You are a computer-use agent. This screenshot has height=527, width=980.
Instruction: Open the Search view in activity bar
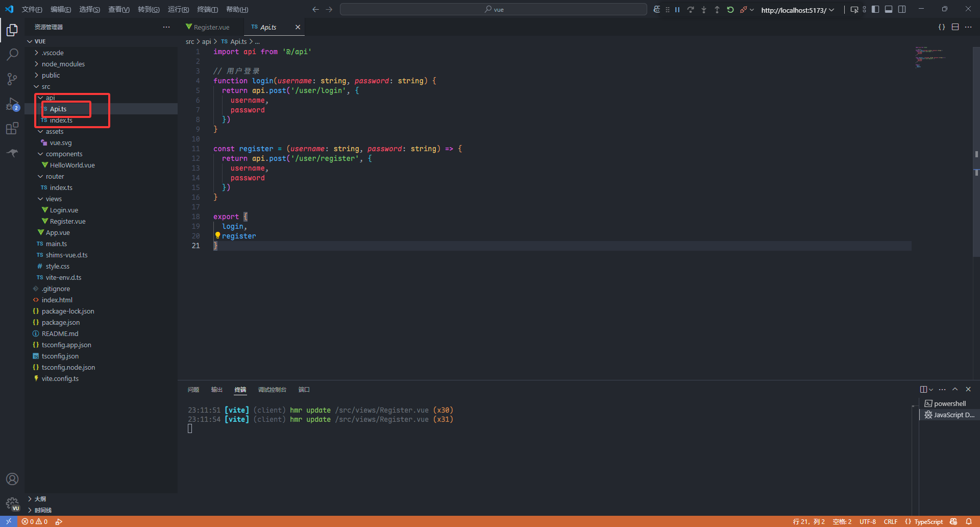(12, 54)
